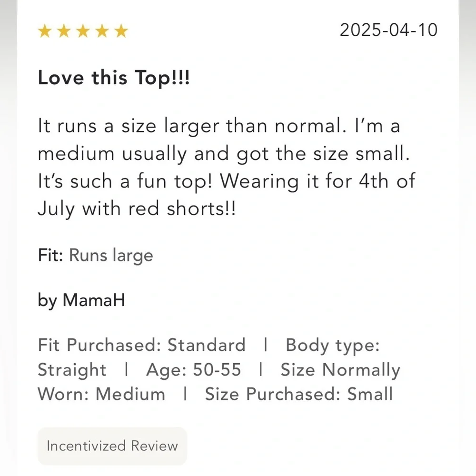Select the 'Love this Top!!!' review title
The image size is (476, 476).
(x=114, y=78)
